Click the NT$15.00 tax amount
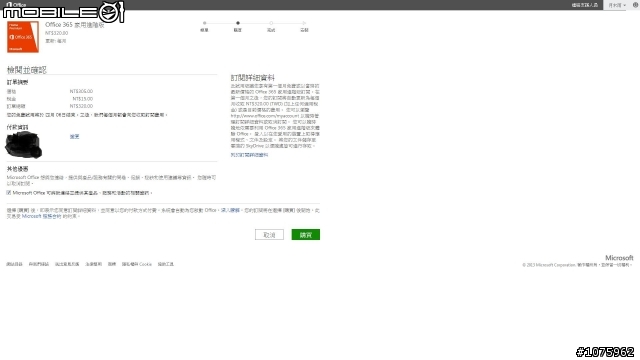This screenshot has width=640, height=360. 82,99
